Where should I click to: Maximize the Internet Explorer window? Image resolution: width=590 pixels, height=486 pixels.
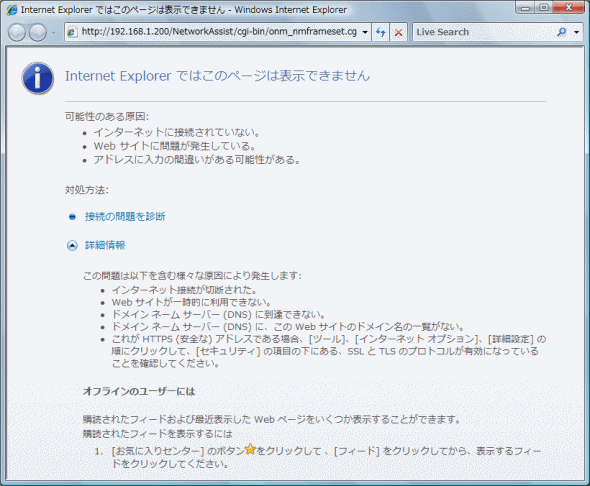(544, 8)
